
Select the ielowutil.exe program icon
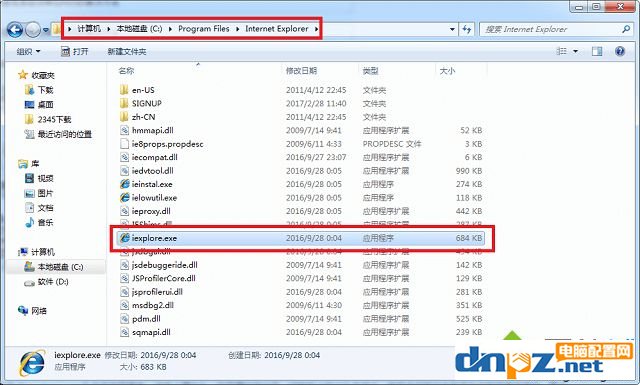point(124,198)
